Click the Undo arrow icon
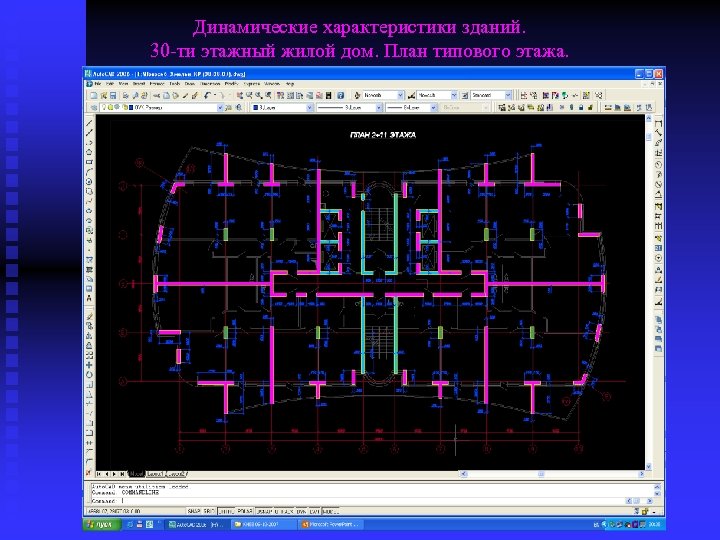720x540 pixels. click(207, 95)
